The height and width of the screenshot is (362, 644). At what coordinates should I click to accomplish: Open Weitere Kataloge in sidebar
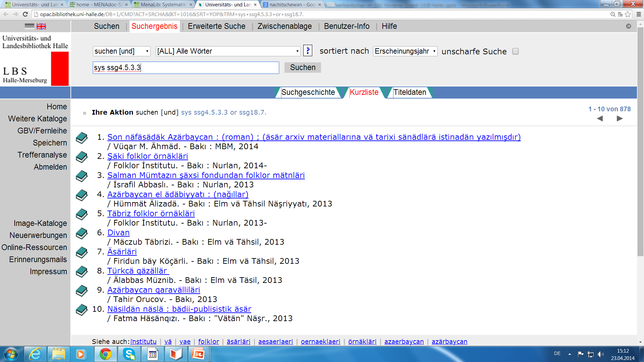coord(38,119)
